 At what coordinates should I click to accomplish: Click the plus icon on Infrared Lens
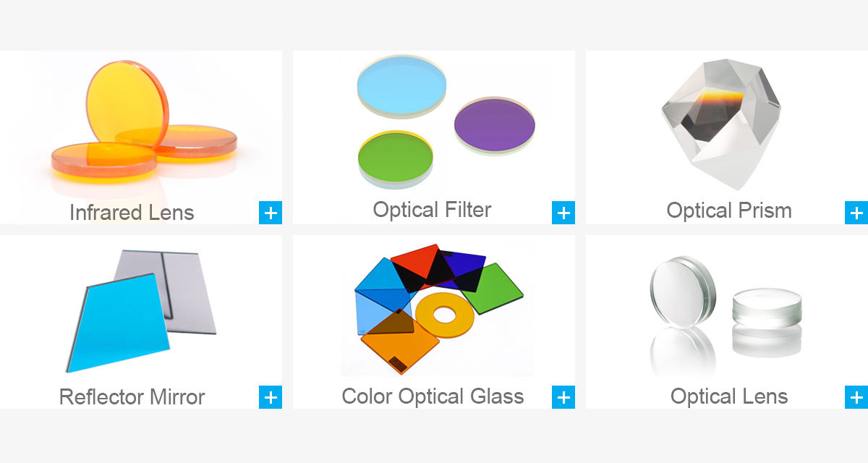click(271, 213)
